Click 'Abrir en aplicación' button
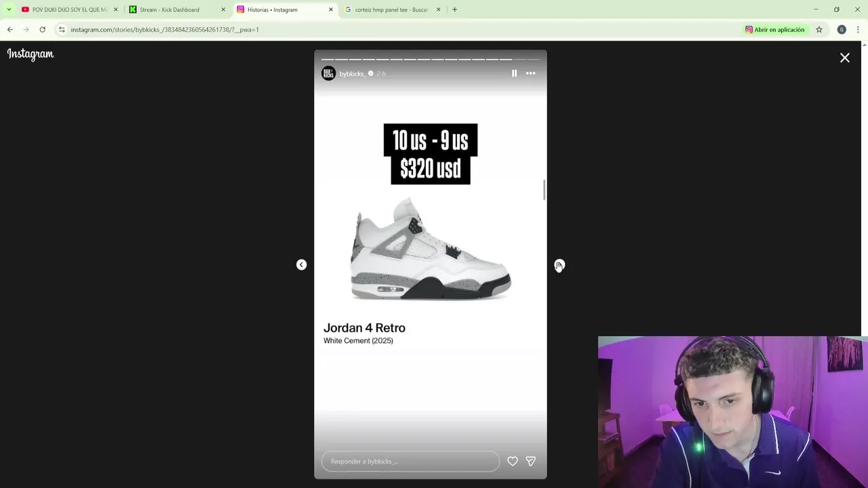Screen dimensions: 868x488 click(775, 30)
